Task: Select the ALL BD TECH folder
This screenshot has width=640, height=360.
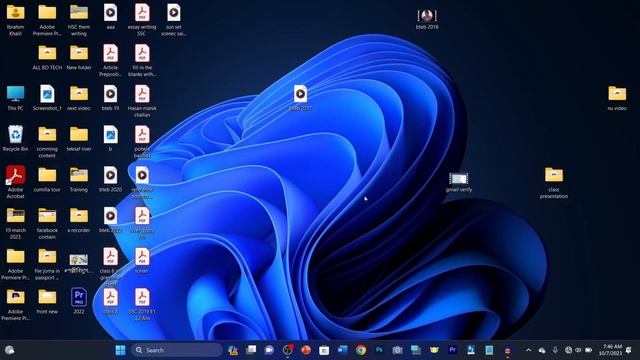Action: pos(47,58)
